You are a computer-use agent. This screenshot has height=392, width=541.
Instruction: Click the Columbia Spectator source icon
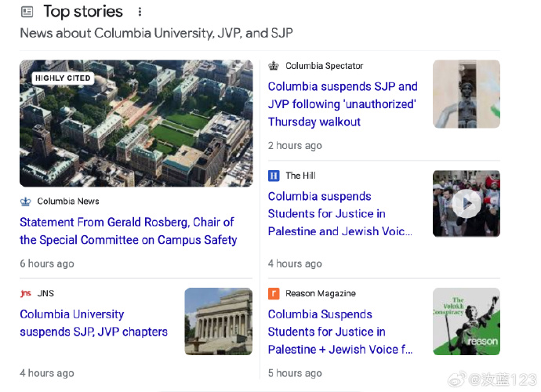pos(274,66)
